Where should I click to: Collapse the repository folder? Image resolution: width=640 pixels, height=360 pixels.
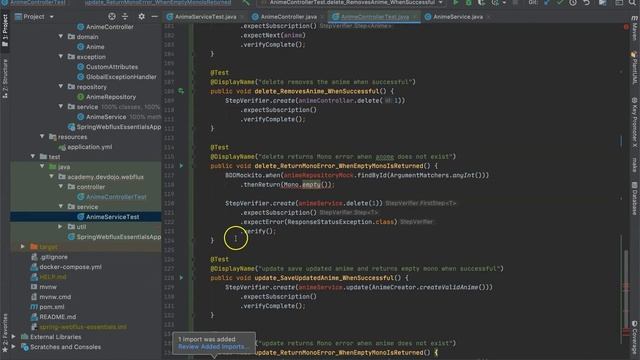[x=61, y=87]
